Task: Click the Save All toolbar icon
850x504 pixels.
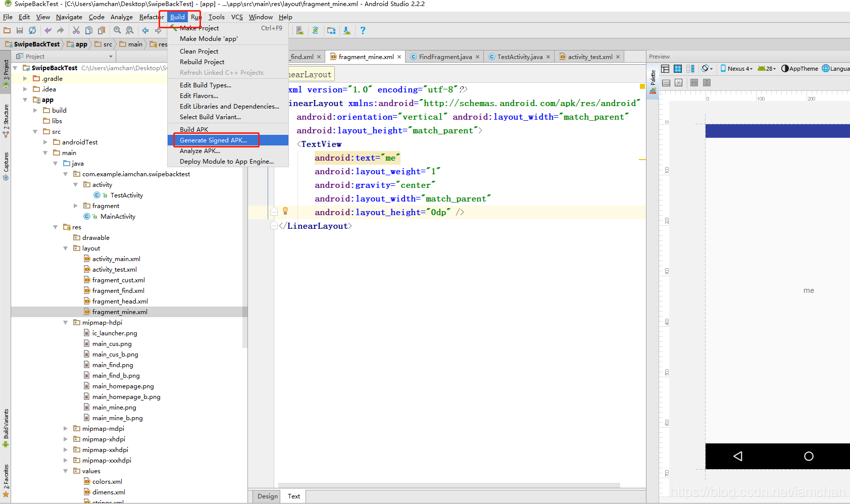Action: (20, 30)
